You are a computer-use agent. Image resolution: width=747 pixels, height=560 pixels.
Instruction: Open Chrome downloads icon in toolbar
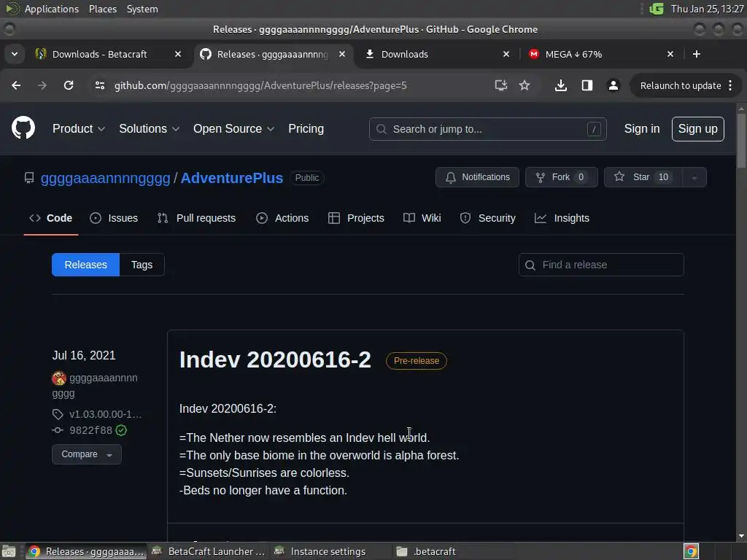click(561, 85)
